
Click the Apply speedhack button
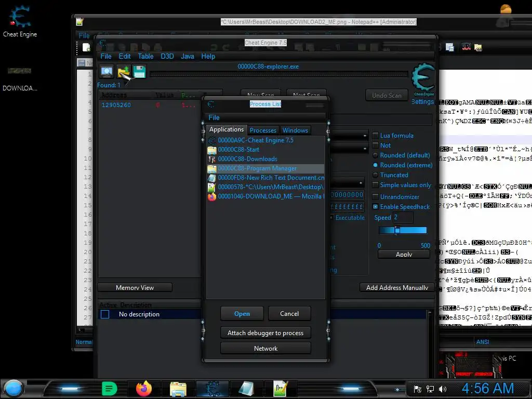click(x=404, y=254)
